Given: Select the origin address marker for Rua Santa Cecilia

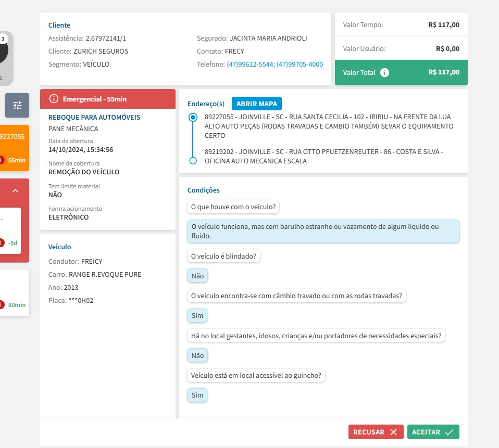Looking at the screenshot, I should pos(193,118).
